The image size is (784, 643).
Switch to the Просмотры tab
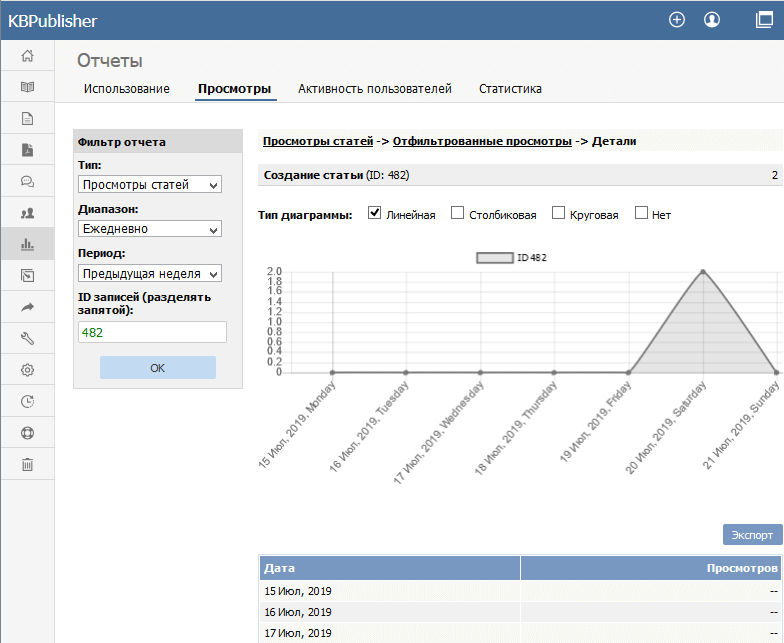(x=234, y=88)
